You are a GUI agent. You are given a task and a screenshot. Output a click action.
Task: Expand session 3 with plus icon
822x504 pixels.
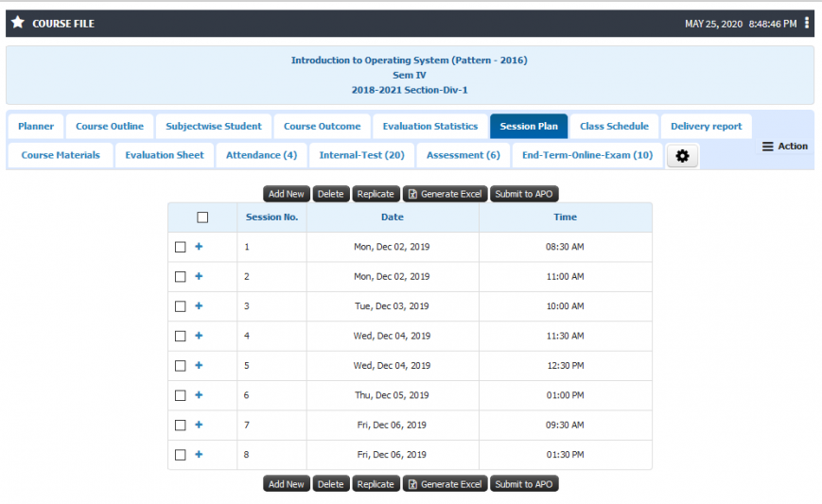199,306
